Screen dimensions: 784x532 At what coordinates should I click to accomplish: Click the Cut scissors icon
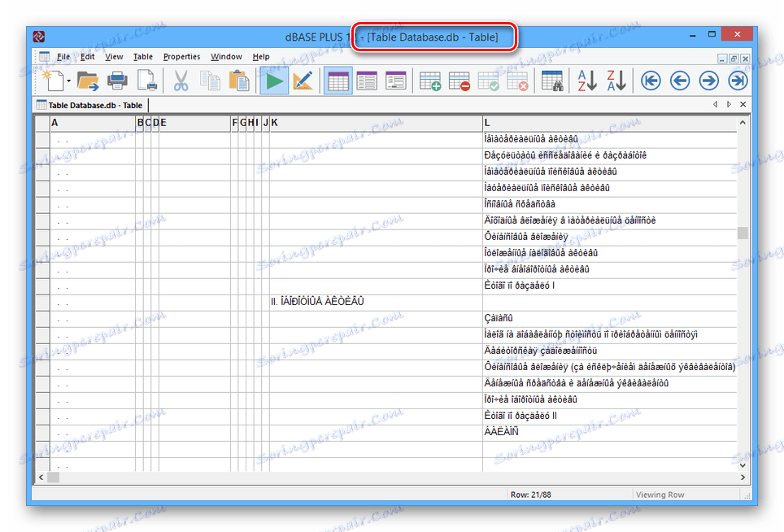click(x=181, y=81)
